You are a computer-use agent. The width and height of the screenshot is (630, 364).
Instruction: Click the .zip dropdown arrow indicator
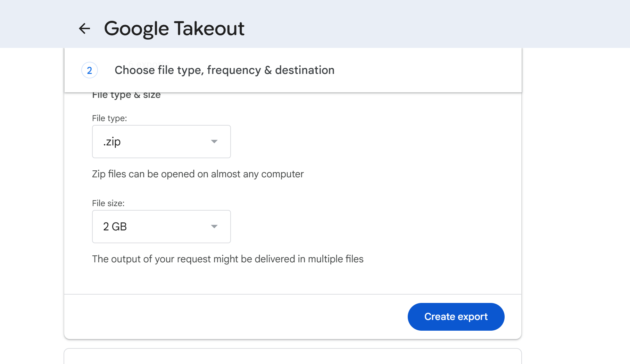click(x=214, y=142)
